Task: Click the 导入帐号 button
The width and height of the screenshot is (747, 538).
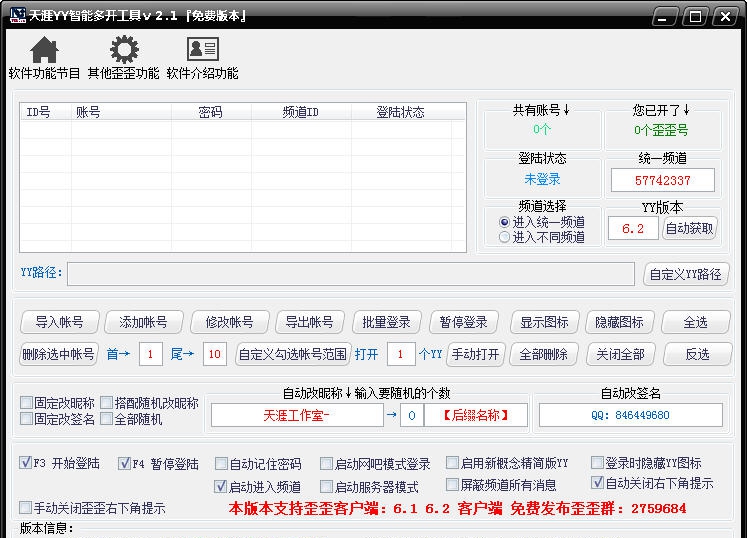Action: (59, 322)
